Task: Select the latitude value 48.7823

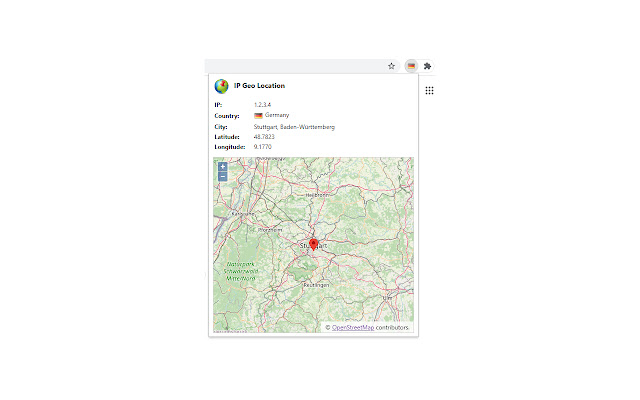Action: pyautogui.click(x=264, y=137)
